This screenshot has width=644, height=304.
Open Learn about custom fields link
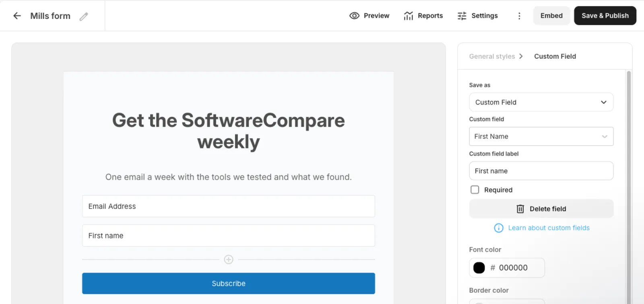point(549,228)
